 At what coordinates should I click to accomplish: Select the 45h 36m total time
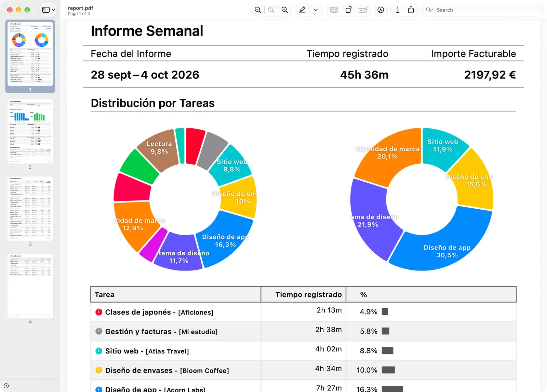[364, 75]
